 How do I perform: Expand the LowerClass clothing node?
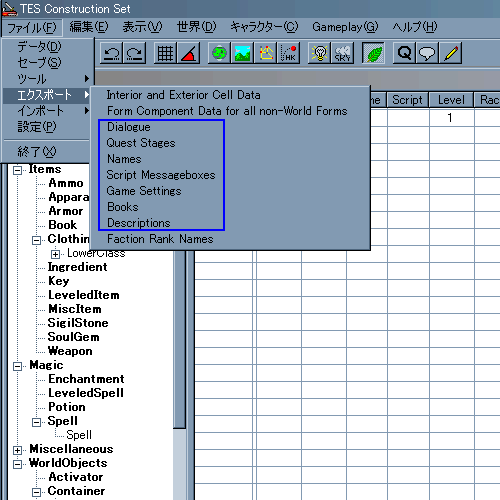(x=55, y=254)
